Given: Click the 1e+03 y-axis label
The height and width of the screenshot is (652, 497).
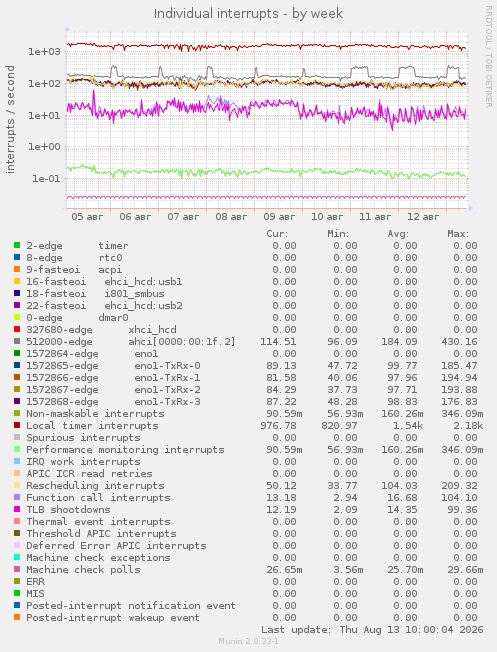Looking at the screenshot, I should tap(45, 52).
